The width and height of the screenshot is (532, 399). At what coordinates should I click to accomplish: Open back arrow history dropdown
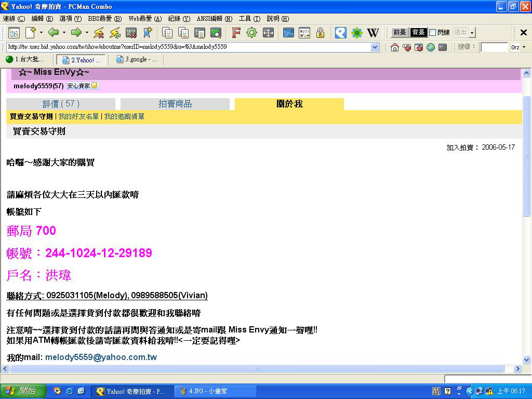pyautogui.click(x=64, y=33)
